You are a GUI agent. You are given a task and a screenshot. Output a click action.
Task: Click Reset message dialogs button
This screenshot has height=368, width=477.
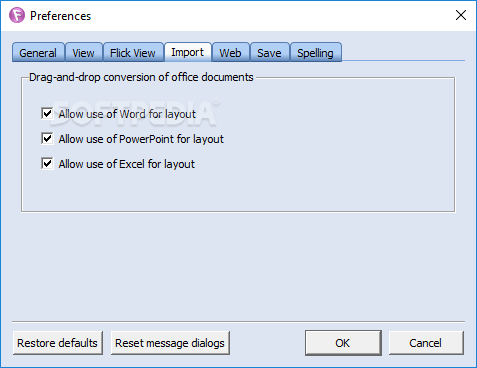[170, 343]
